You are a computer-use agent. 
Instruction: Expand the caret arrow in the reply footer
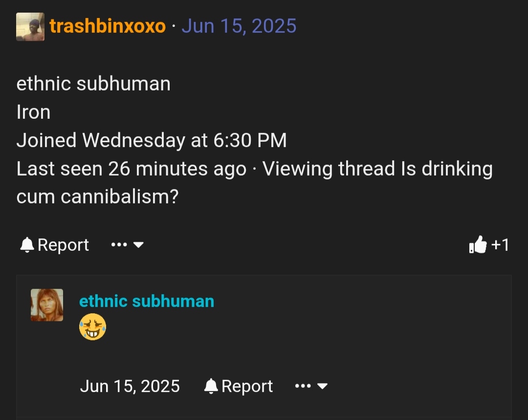(x=322, y=386)
